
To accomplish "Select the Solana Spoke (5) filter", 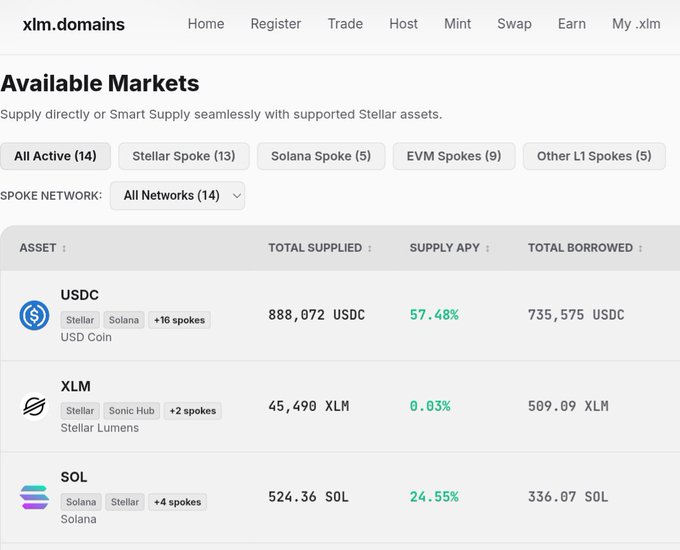I will [x=321, y=156].
